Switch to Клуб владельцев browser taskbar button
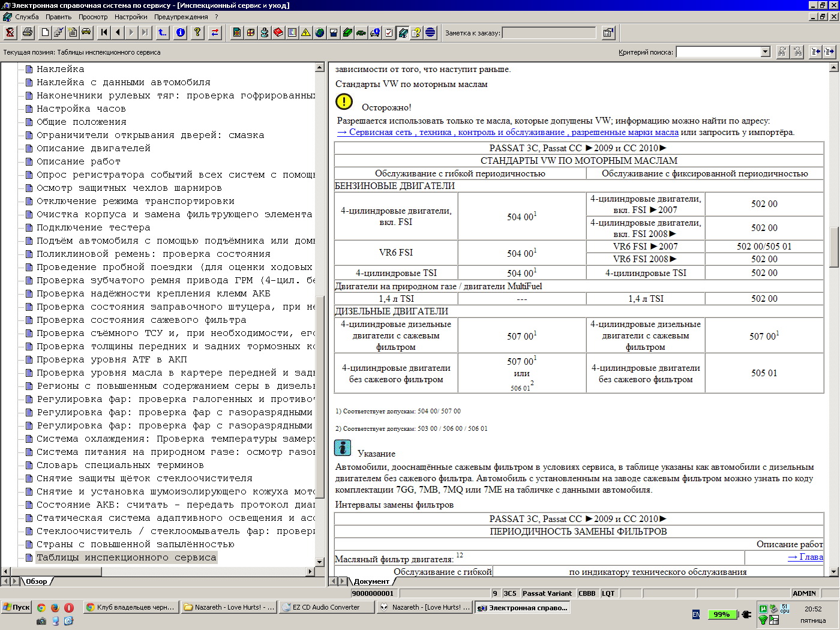Viewport: 840px width, 630px height. pos(130,607)
